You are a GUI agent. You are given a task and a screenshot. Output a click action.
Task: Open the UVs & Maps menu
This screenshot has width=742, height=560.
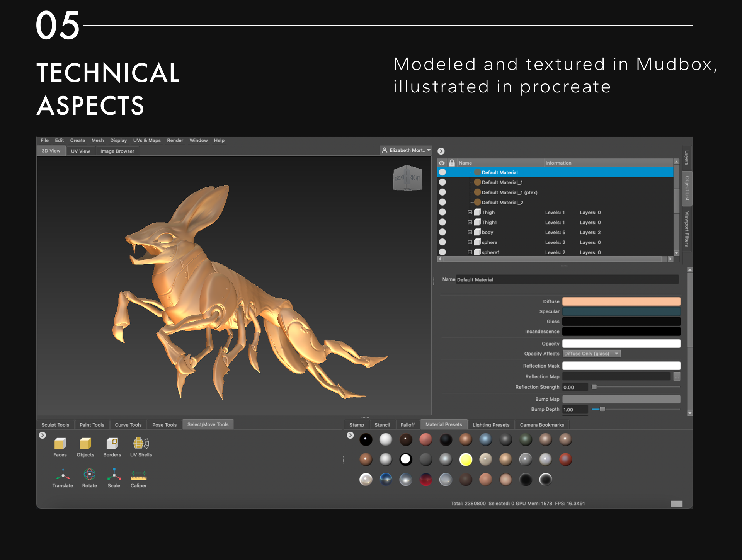(x=147, y=140)
